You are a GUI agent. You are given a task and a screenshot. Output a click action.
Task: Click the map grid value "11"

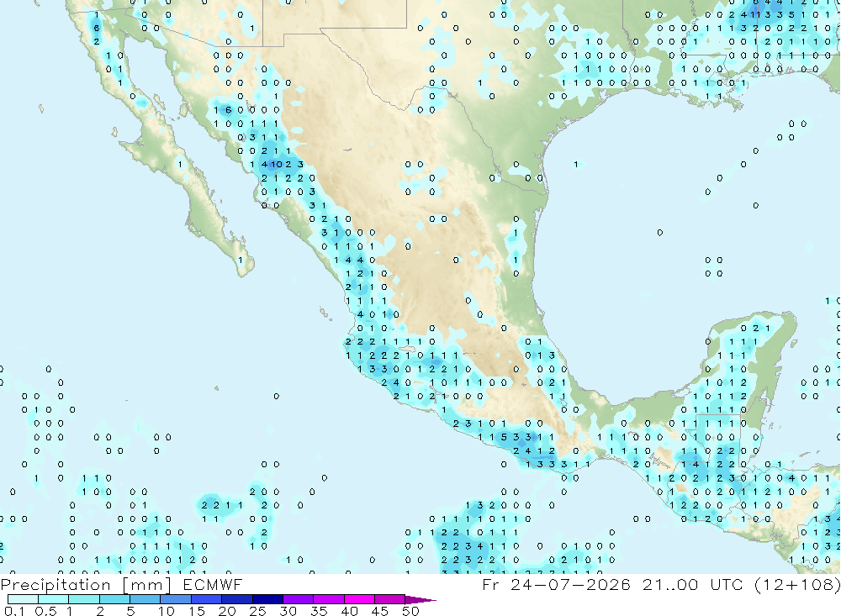tap(755, 15)
